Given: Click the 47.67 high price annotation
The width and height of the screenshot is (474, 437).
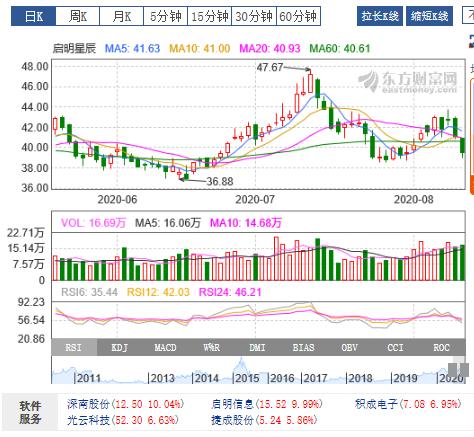Looking at the screenshot, I should 270,68.
